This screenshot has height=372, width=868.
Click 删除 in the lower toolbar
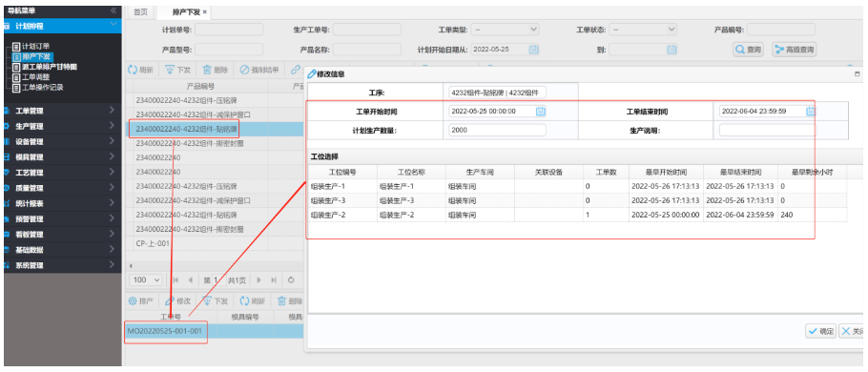click(290, 301)
